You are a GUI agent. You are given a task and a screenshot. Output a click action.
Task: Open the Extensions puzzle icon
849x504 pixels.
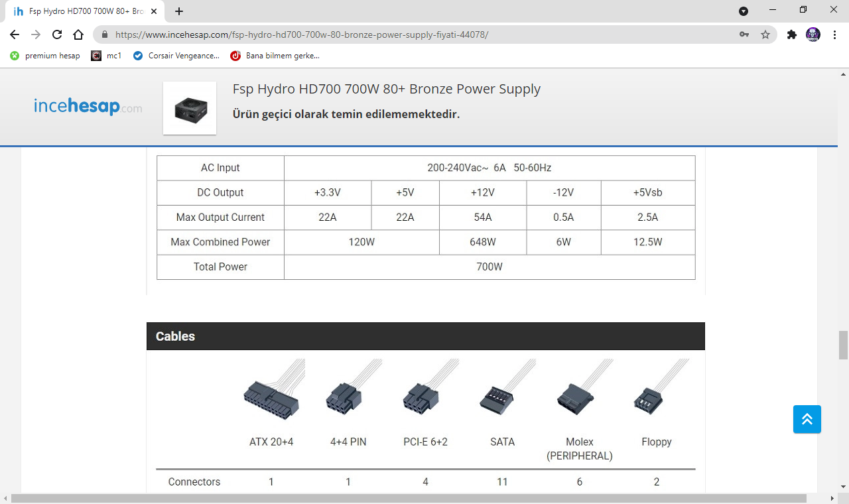point(791,34)
